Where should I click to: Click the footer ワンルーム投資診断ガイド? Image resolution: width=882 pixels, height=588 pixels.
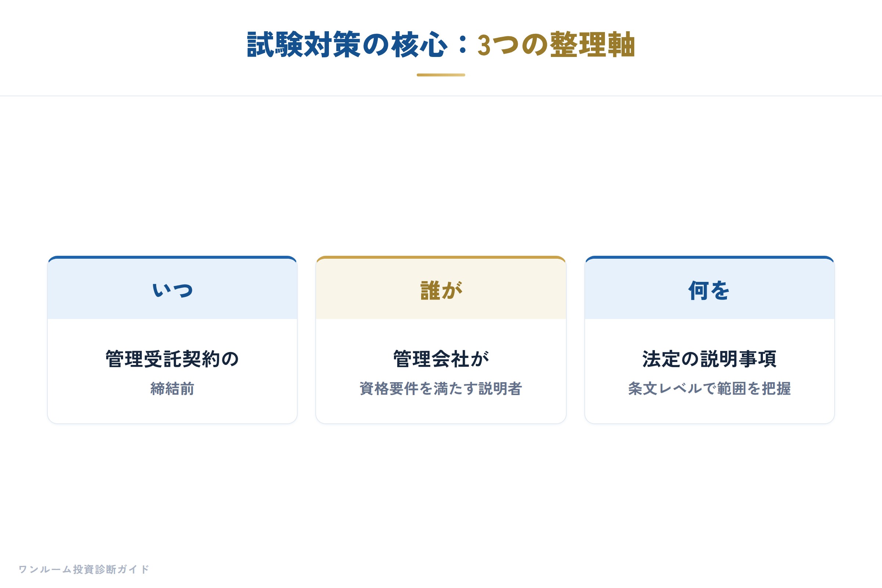[84, 569]
